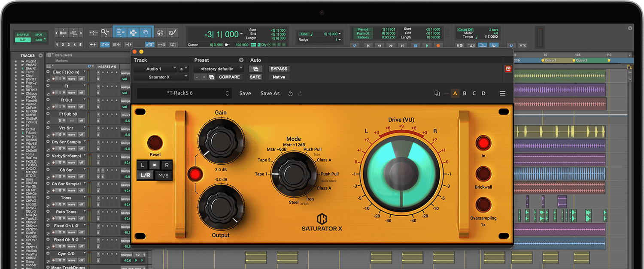Click the COMPARE button
Image resolution: width=644 pixels, height=269 pixels.
pyautogui.click(x=230, y=76)
